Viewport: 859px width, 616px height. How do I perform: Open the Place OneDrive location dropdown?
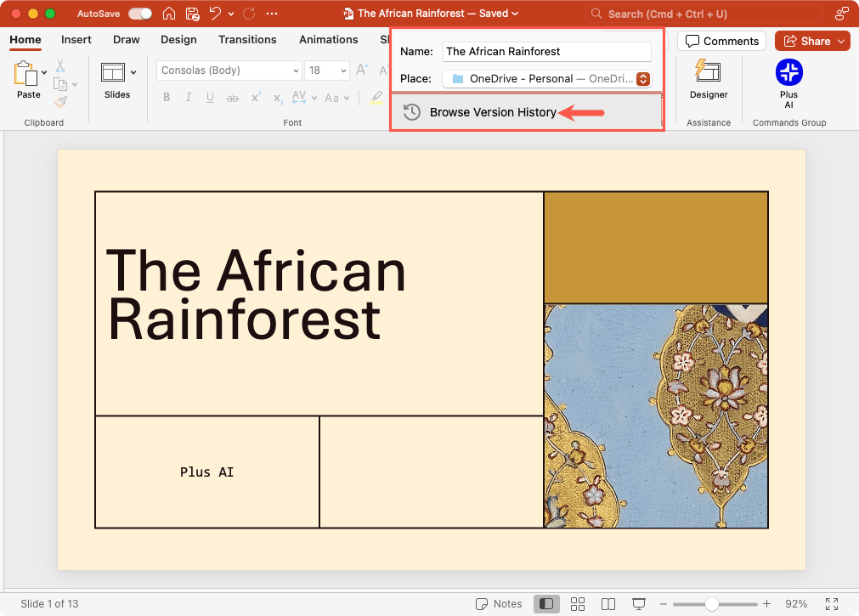point(643,78)
